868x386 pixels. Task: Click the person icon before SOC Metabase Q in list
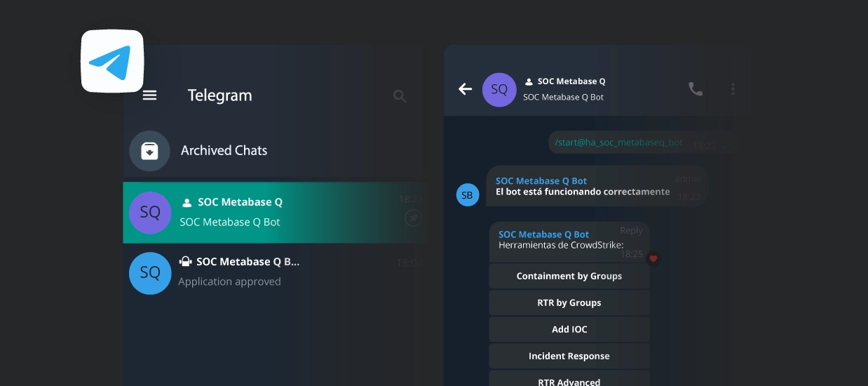click(x=187, y=203)
